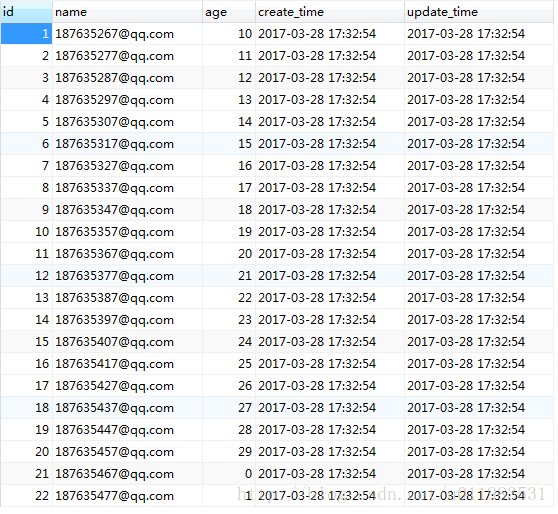Choose name cell 187635377@qq.com
This screenshot has height=514, width=558.
pyautogui.click(x=127, y=276)
